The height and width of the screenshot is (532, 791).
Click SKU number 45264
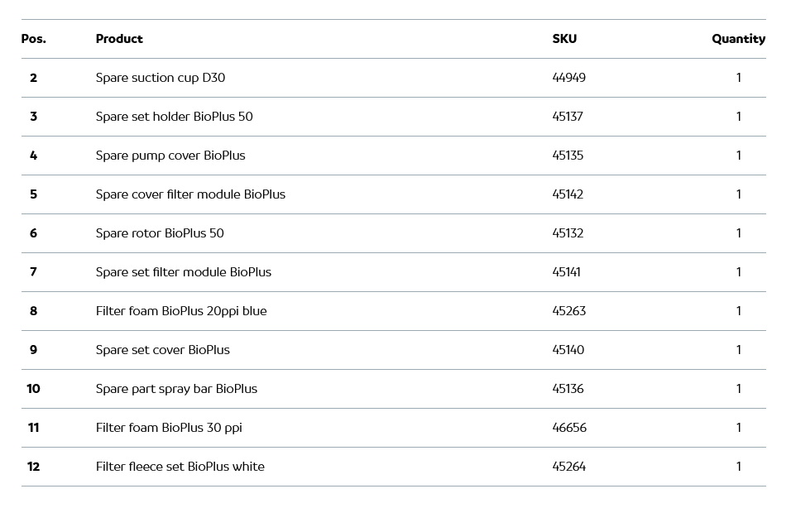[x=568, y=467]
